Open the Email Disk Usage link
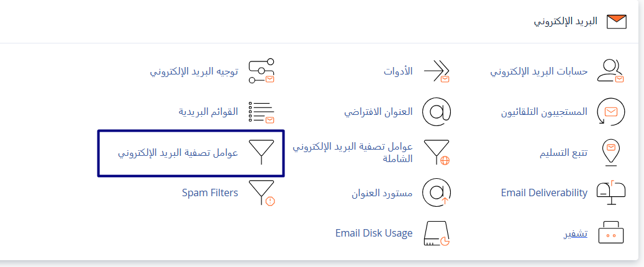 click(374, 233)
